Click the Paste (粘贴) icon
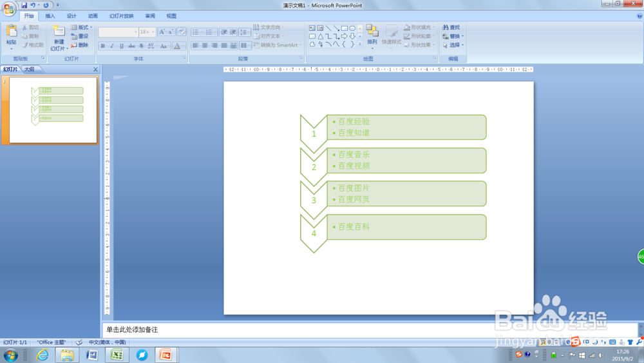 point(11,31)
